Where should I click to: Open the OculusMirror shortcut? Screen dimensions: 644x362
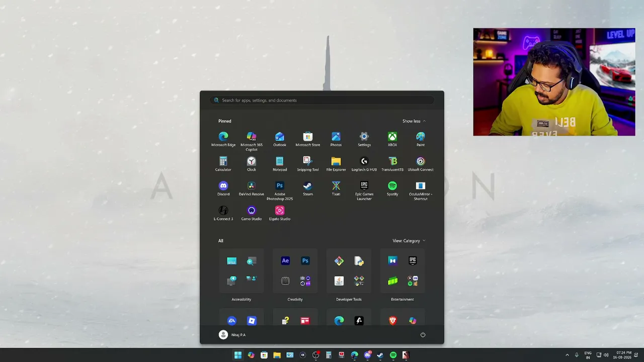pos(421,190)
